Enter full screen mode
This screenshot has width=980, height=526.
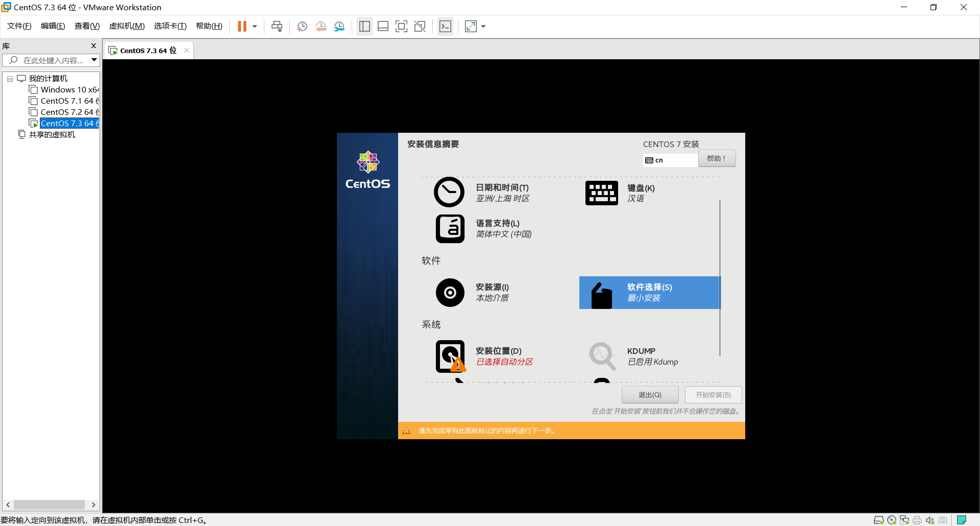coord(401,27)
